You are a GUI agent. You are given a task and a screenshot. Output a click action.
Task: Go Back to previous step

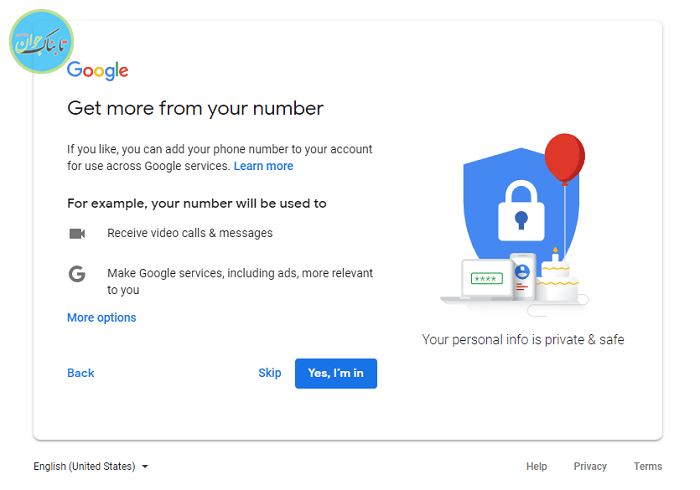tap(80, 373)
